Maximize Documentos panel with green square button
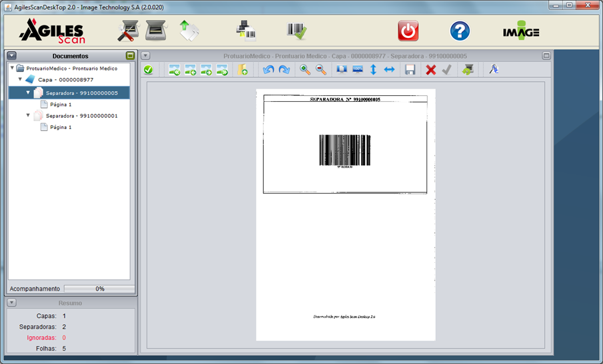This screenshot has height=364, width=603. click(131, 56)
